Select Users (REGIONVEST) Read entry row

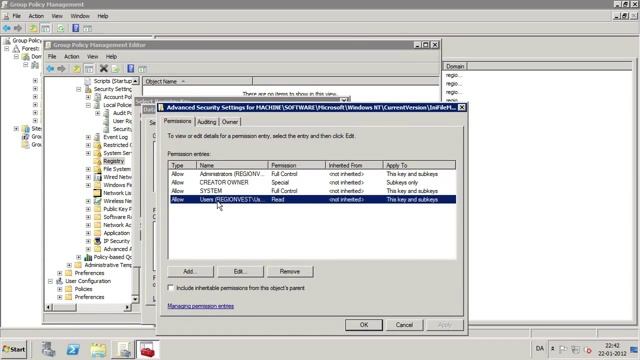pyautogui.click(x=312, y=200)
